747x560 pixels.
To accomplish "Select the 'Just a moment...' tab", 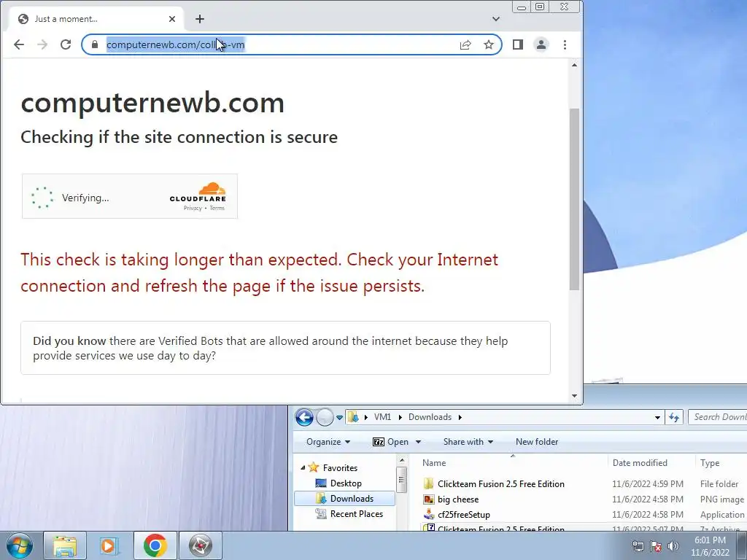I will [96, 19].
